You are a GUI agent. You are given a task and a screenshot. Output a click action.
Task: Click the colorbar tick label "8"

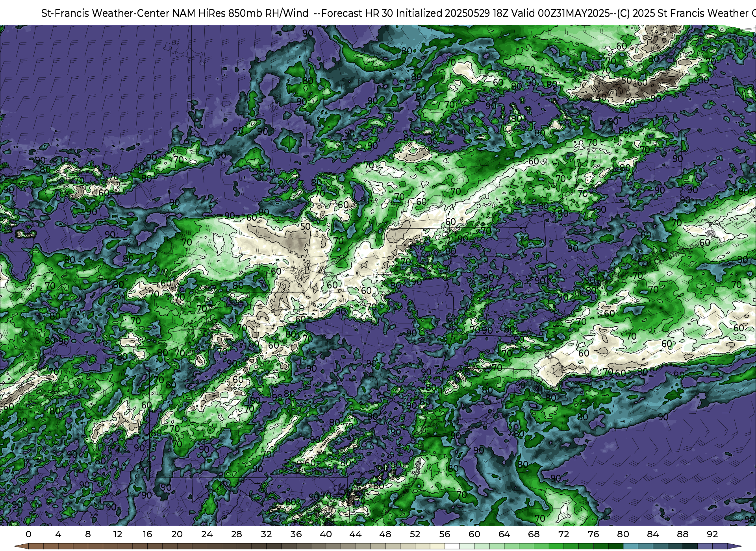coord(88,534)
